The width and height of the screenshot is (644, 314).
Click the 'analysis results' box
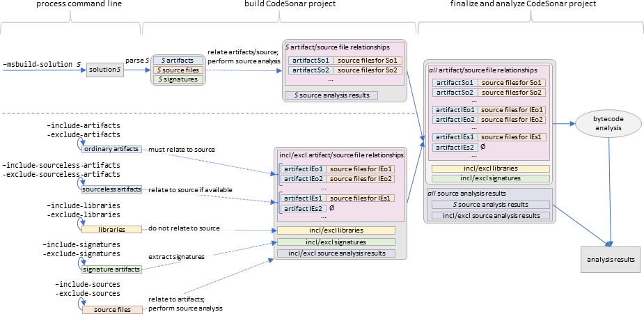(611, 260)
